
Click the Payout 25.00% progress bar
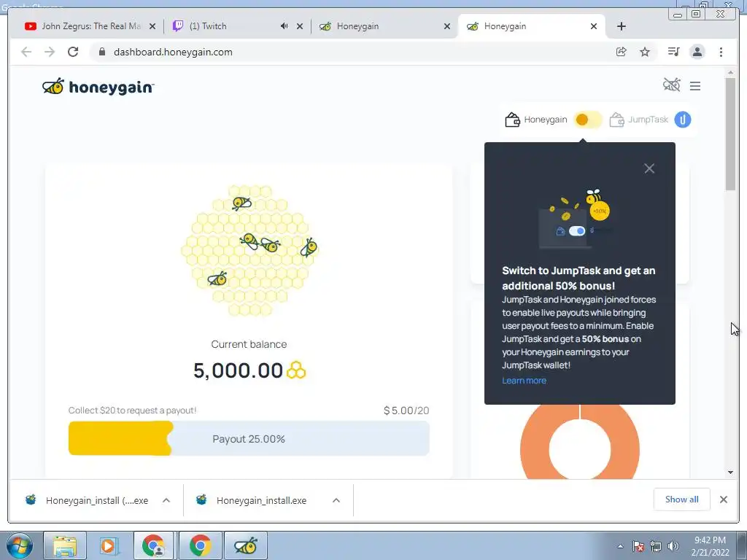[249, 438]
